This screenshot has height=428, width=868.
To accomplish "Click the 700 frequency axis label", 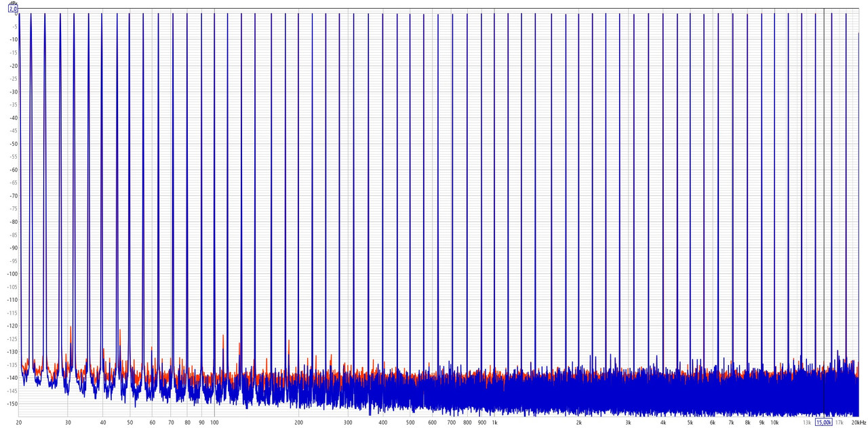I will tap(451, 422).
